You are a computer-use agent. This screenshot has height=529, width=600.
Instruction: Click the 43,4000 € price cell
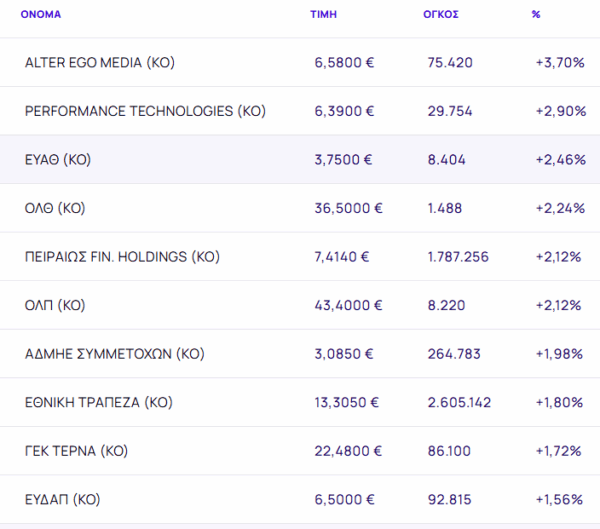click(348, 305)
